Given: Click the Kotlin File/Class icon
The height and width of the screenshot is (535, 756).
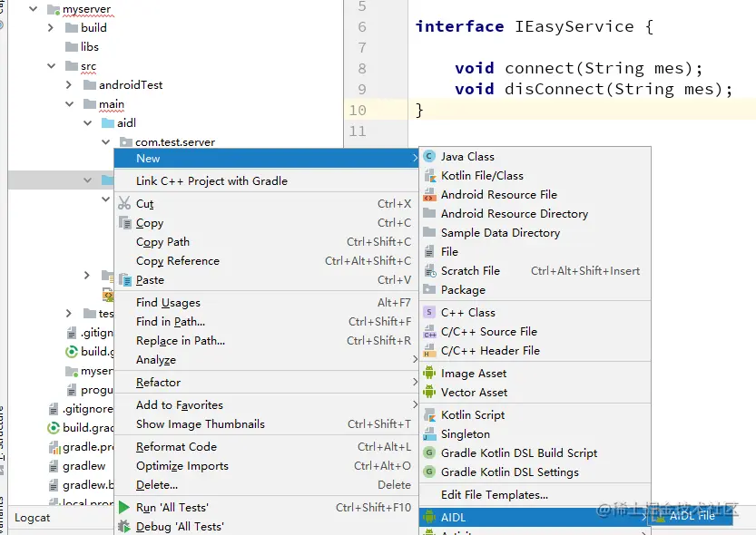Looking at the screenshot, I should pos(429,175).
